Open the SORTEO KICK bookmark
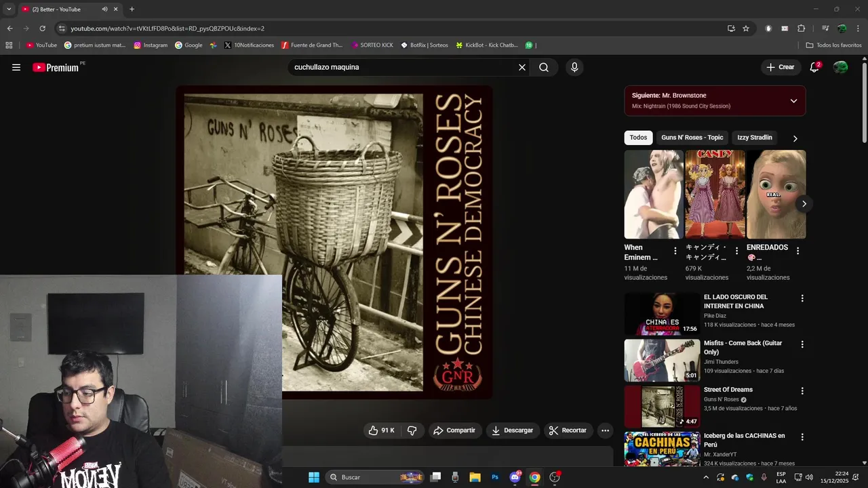 coord(372,45)
